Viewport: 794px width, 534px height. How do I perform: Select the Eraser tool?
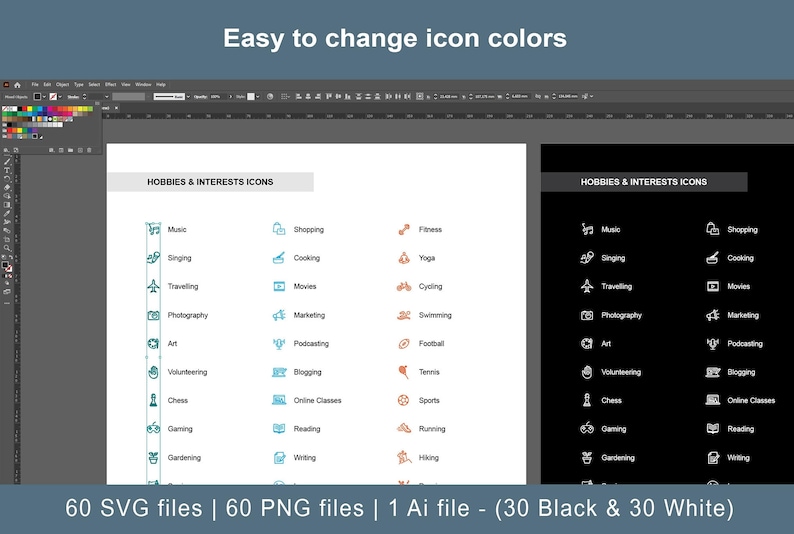coord(7,187)
